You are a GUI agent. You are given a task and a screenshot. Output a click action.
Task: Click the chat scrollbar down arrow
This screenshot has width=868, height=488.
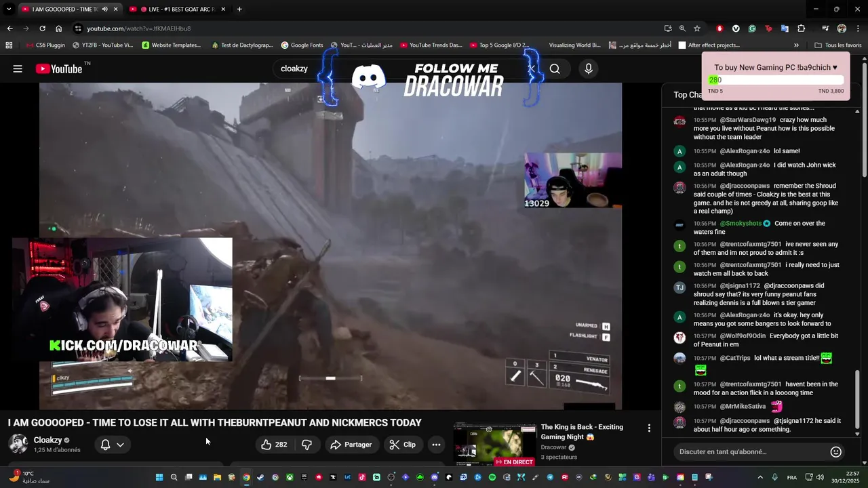point(857,434)
